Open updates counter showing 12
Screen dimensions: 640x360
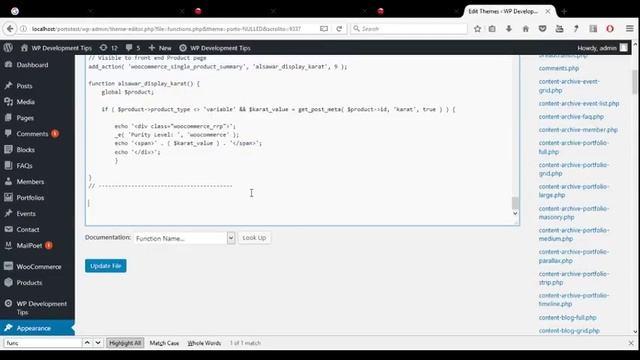pos(109,48)
